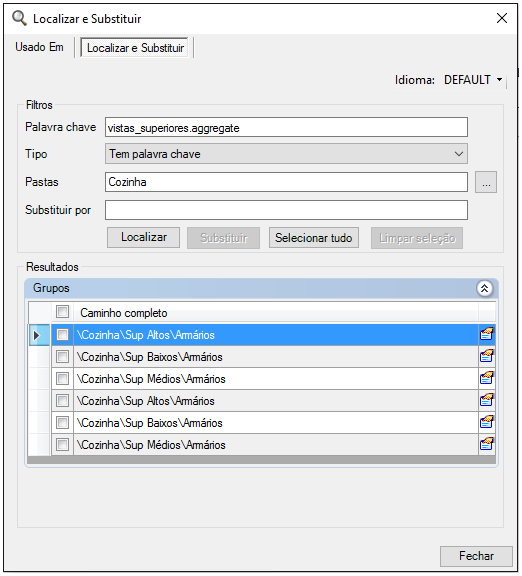Check the Caminho completo header checkbox
522x576 pixels.
(62, 312)
